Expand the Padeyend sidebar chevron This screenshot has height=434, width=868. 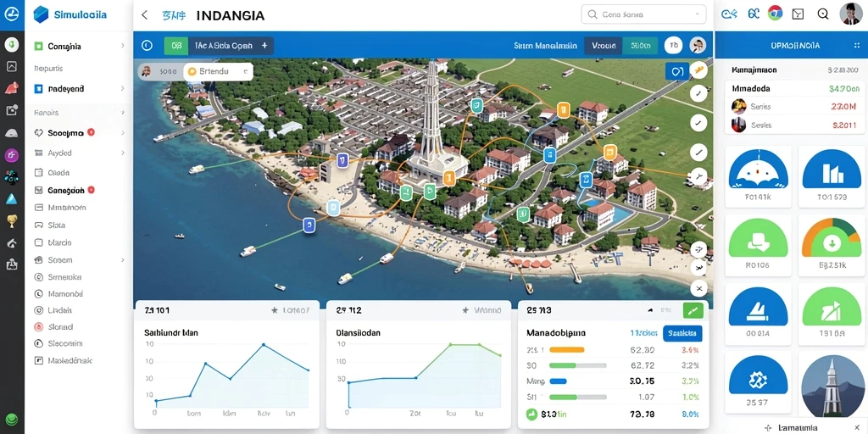coord(122,88)
